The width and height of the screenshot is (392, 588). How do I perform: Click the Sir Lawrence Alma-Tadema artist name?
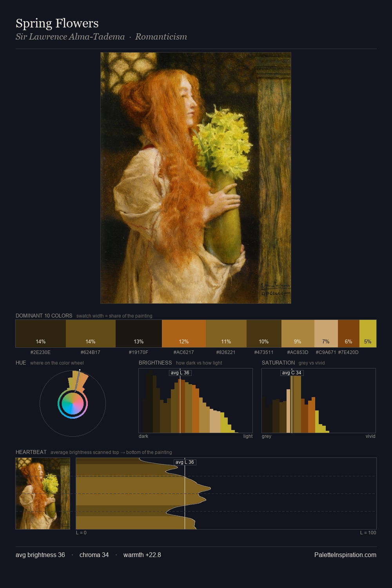pos(70,37)
